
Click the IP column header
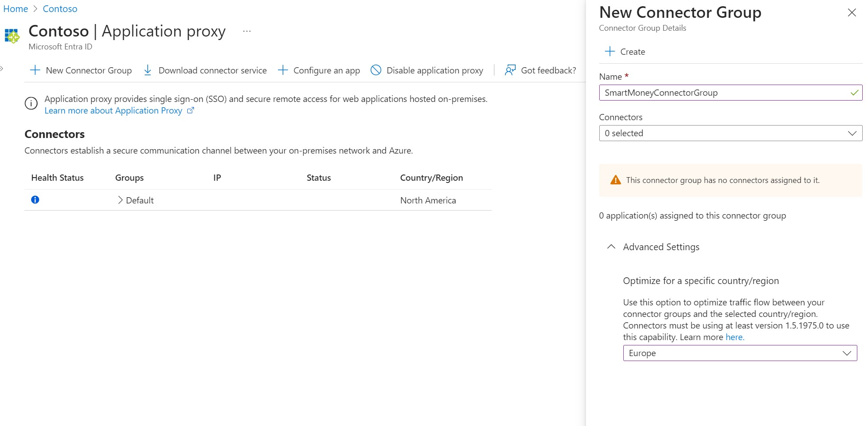217,178
